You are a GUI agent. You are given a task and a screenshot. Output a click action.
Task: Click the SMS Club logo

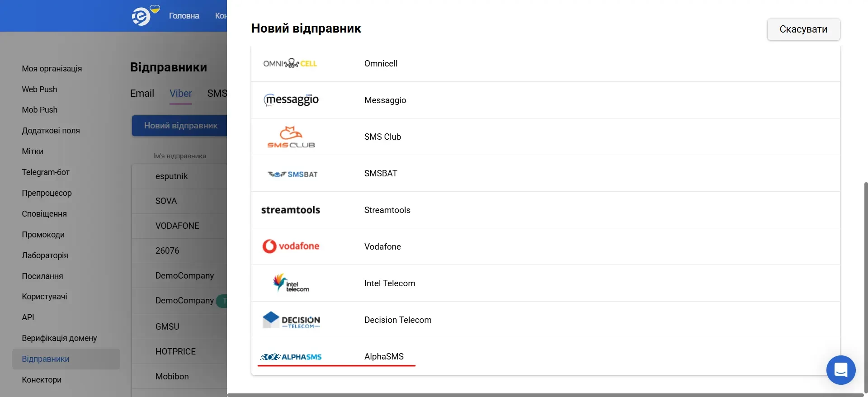point(291,137)
